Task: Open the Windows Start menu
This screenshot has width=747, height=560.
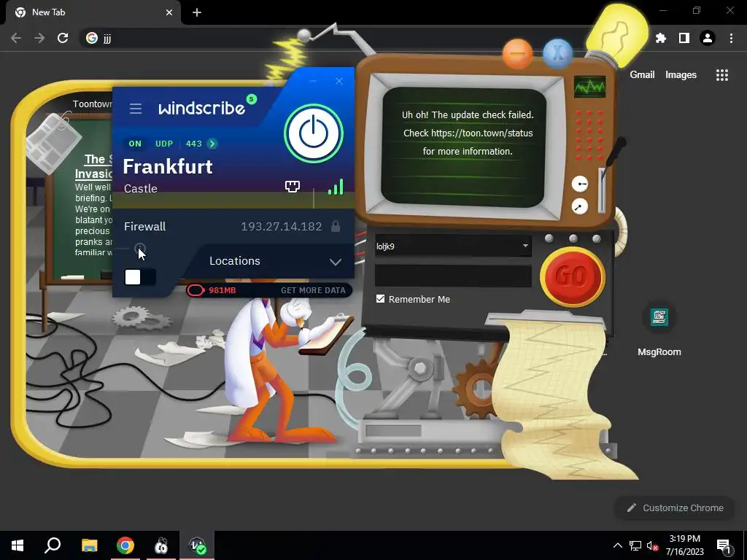Action: pyautogui.click(x=18, y=545)
